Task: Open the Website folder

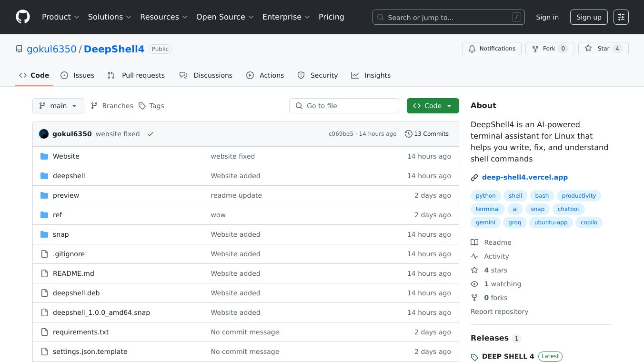Action: (66, 156)
